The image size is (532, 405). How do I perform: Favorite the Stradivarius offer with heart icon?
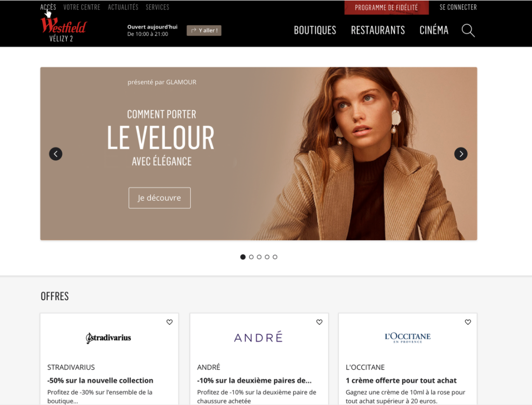click(x=169, y=322)
